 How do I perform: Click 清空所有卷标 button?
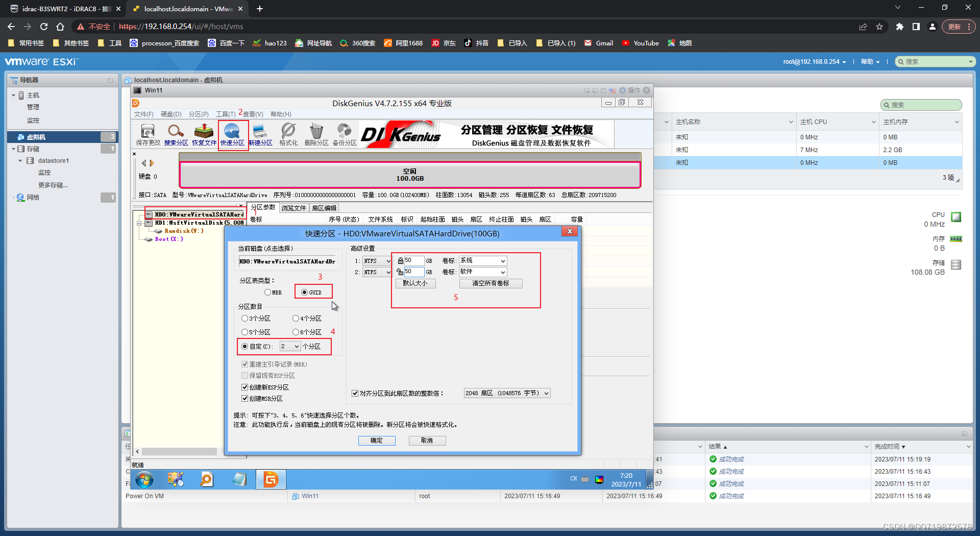click(491, 283)
